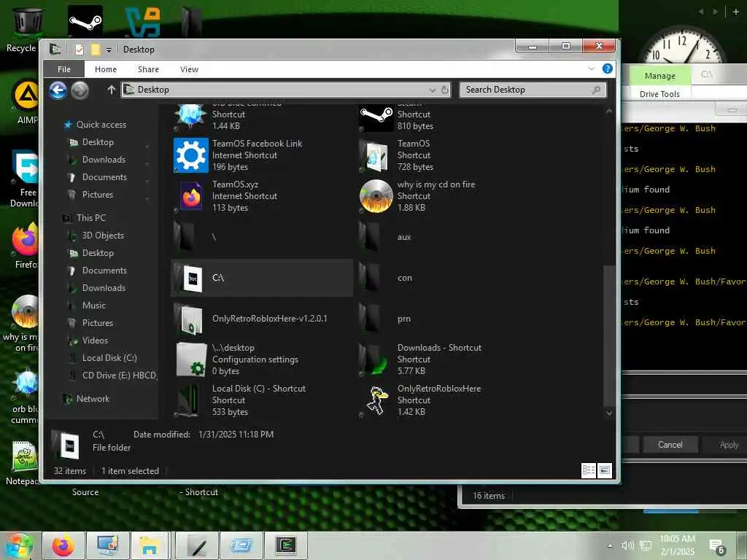Open Explorer help icon

pyautogui.click(x=608, y=69)
